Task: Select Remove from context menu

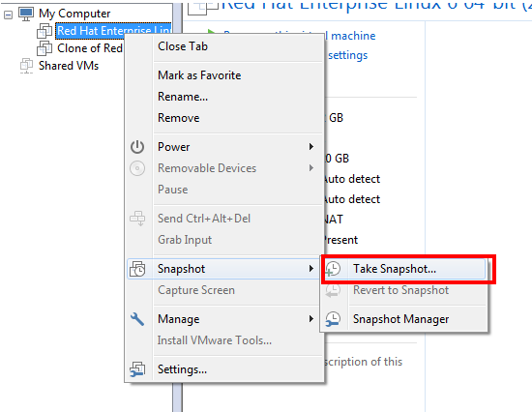Action: click(224, 118)
